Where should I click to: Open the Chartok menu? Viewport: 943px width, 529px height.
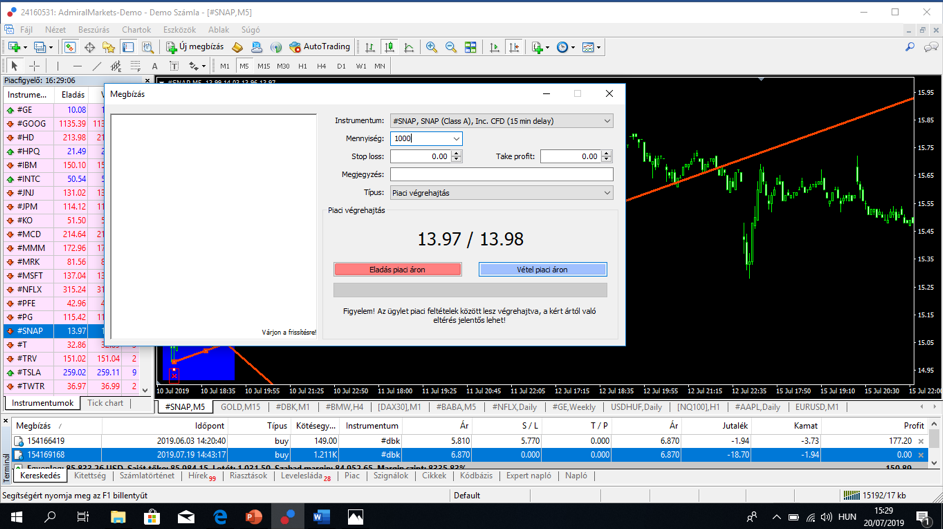coord(137,29)
